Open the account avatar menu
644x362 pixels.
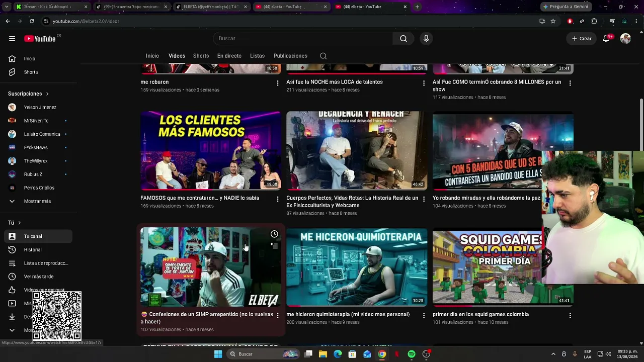click(625, 39)
